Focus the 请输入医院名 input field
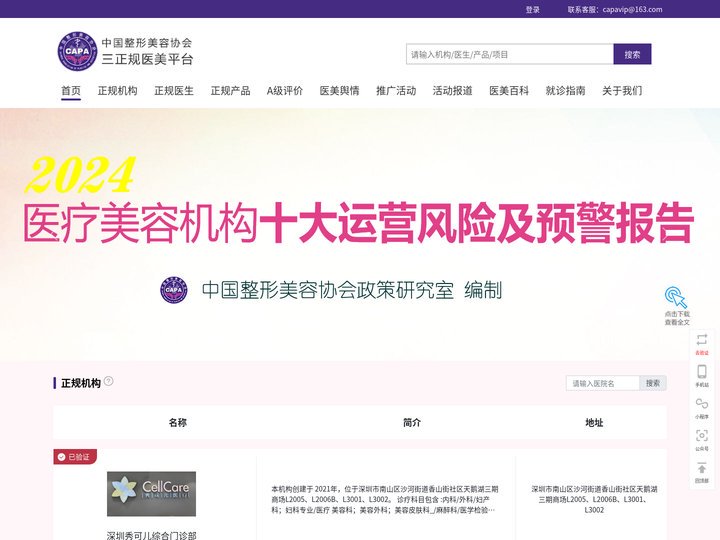The image size is (720, 540). tap(602, 383)
